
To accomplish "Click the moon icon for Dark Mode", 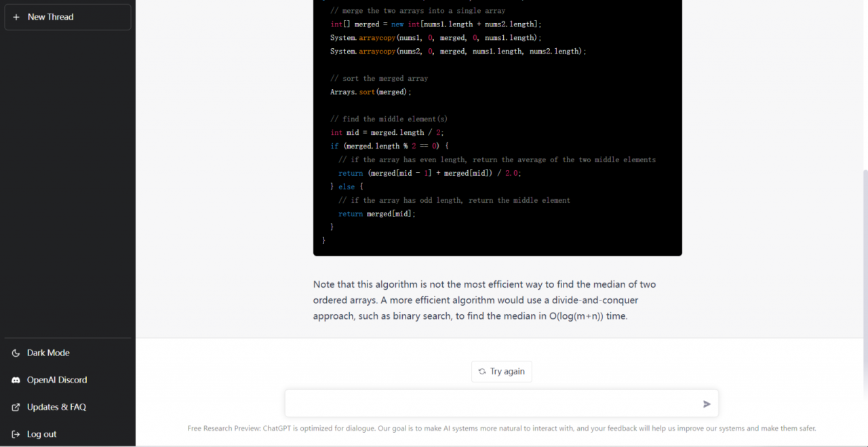I will [16, 353].
